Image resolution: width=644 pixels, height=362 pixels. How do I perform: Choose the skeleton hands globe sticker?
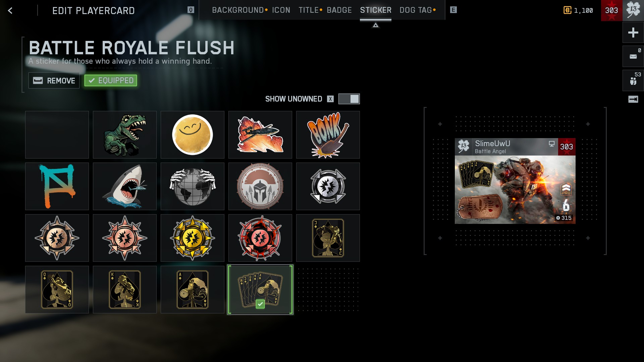tap(193, 186)
